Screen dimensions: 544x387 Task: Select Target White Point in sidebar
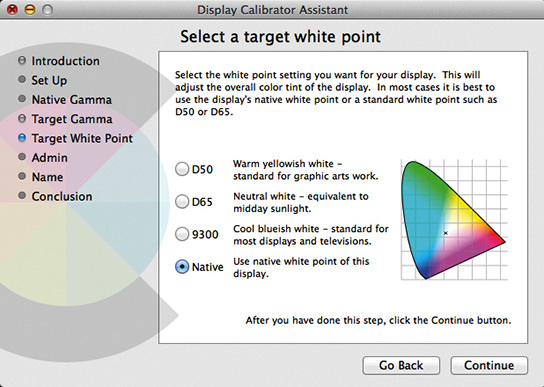click(x=82, y=138)
